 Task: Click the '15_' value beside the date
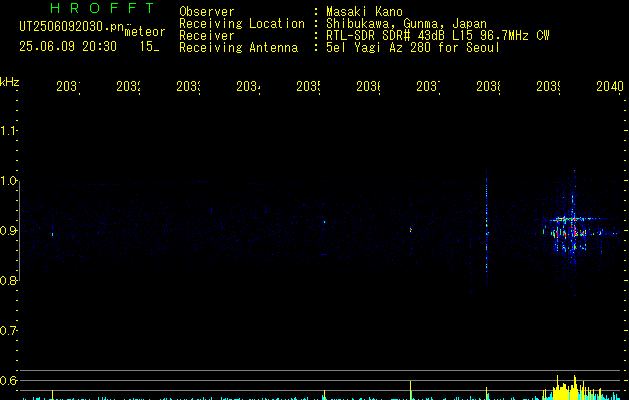point(149,47)
